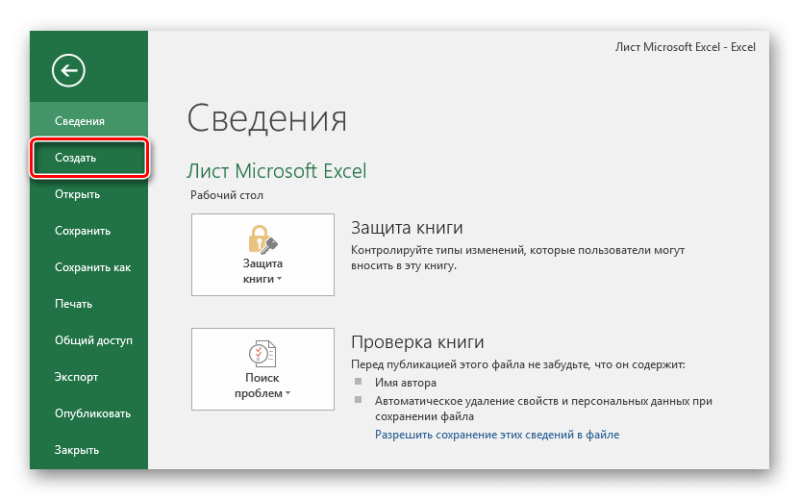800x500 pixels.
Task: Click the Разрешить сохранение этих сведений link
Action: coord(497,435)
